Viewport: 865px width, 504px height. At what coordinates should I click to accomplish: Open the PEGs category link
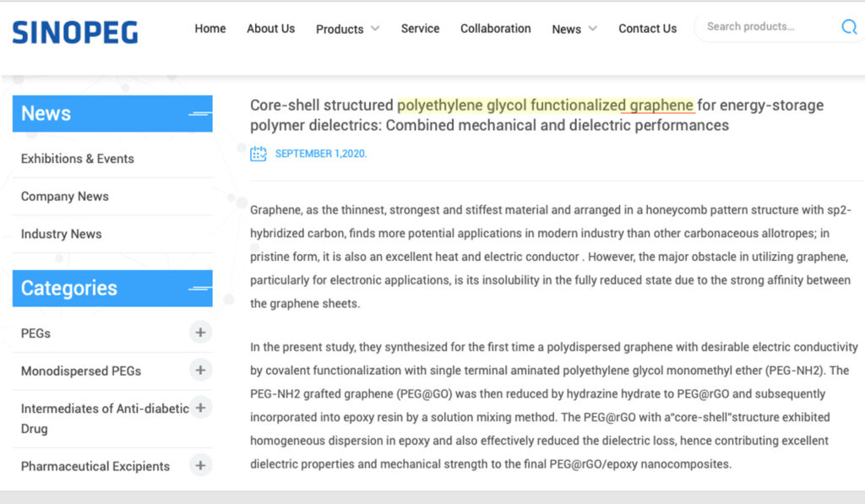tap(35, 333)
